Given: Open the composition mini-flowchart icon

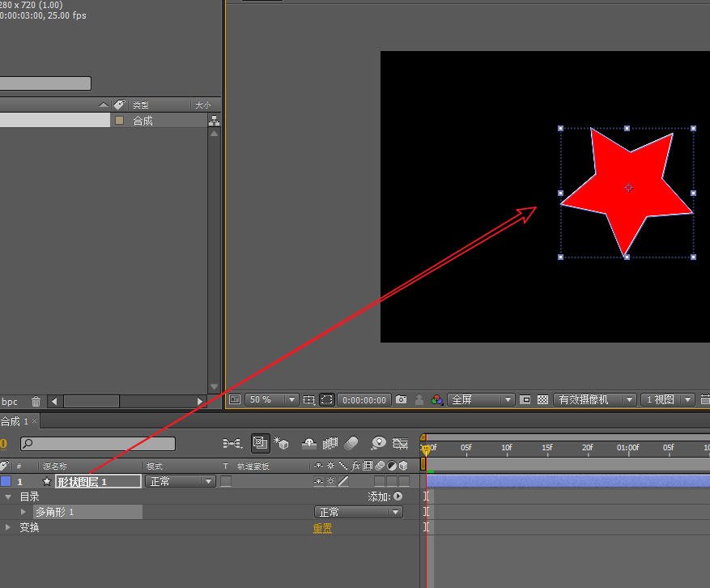Looking at the screenshot, I should coord(232,443).
